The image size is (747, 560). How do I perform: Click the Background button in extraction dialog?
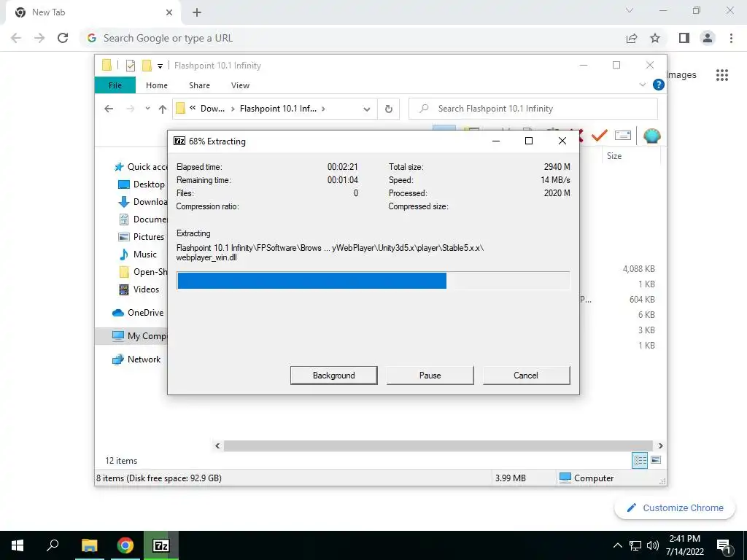pos(333,376)
